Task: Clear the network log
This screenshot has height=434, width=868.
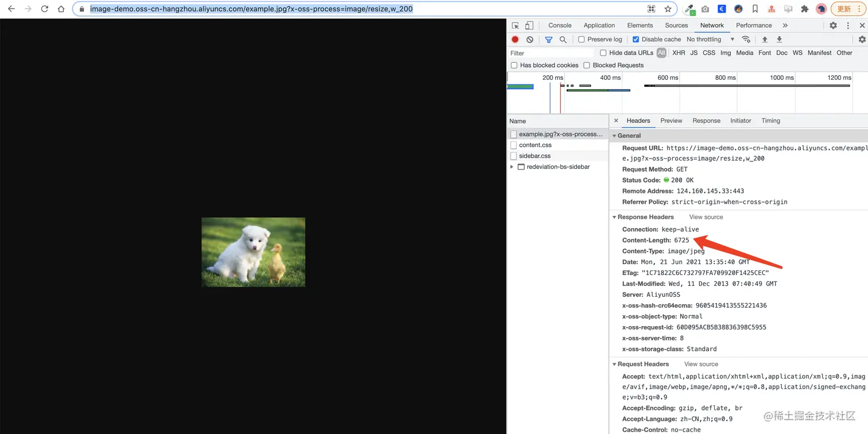Action: [x=530, y=40]
